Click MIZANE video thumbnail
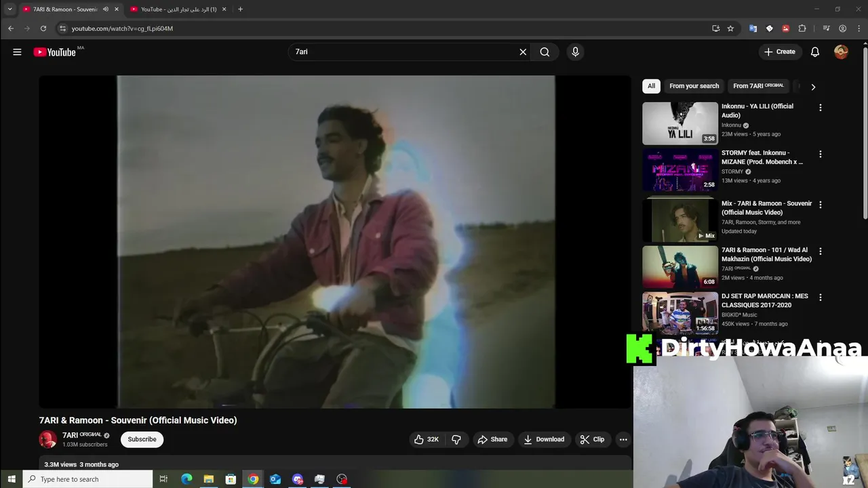 point(680,170)
